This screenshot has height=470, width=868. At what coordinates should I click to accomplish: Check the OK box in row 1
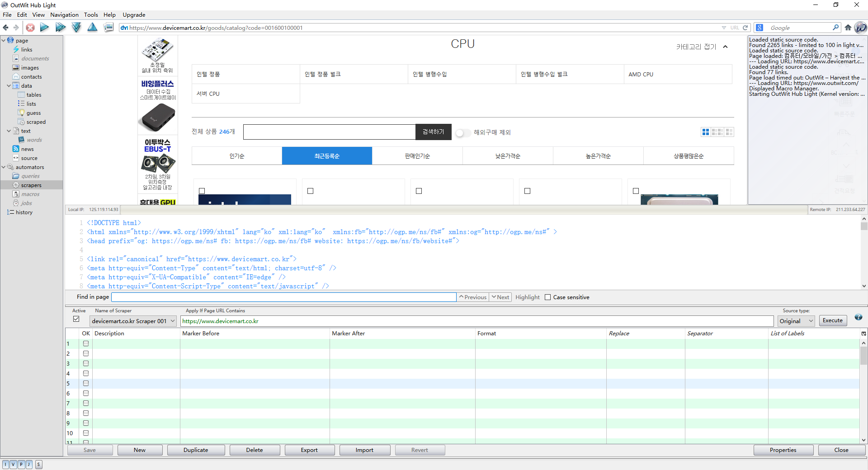click(86, 344)
